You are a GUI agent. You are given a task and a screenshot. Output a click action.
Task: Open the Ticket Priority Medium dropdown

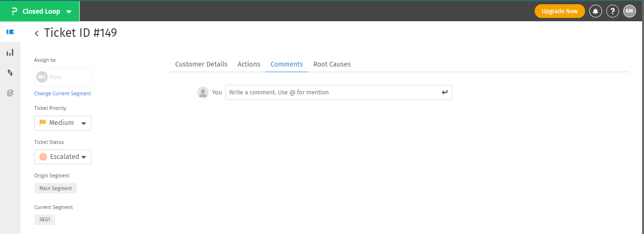[63, 123]
